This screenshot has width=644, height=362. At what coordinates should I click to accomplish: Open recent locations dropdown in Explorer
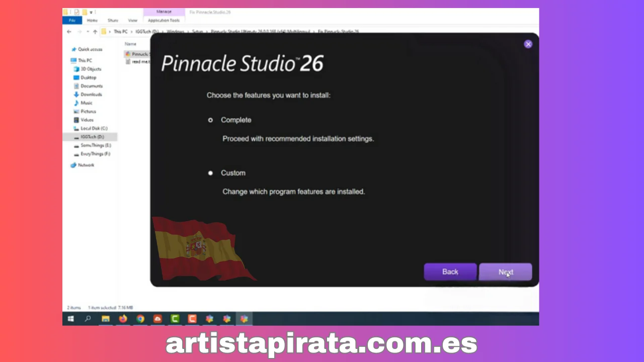pyautogui.click(x=88, y=31)
